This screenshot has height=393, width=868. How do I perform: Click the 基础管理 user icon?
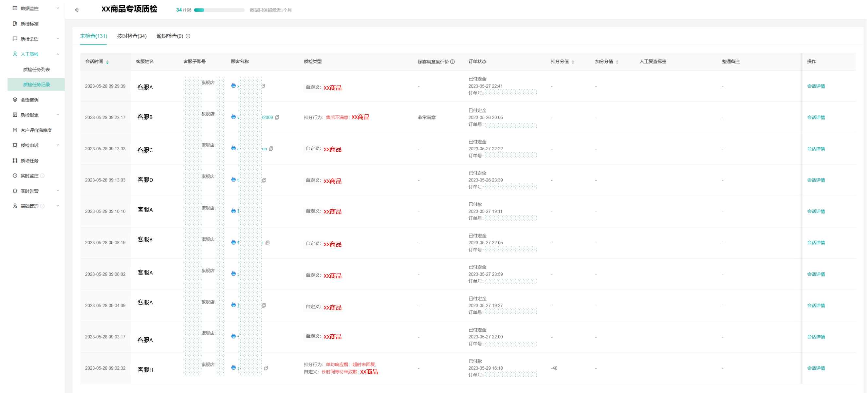15,206
